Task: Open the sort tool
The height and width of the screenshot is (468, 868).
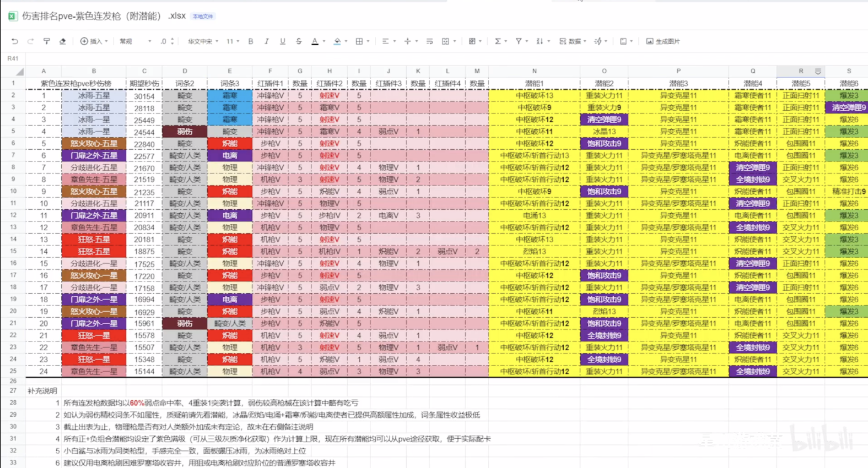Action: point(542,41)
